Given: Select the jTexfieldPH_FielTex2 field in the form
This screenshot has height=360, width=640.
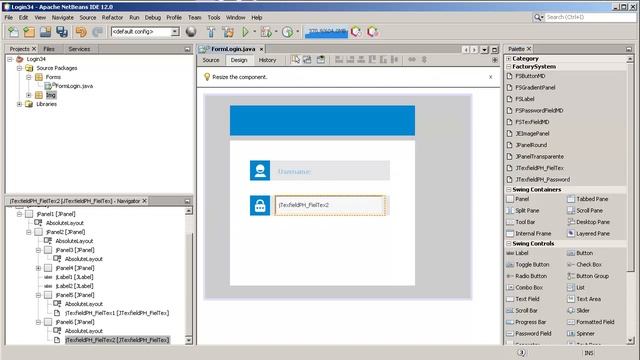Looking at the screenshot, I should (330, 205).
